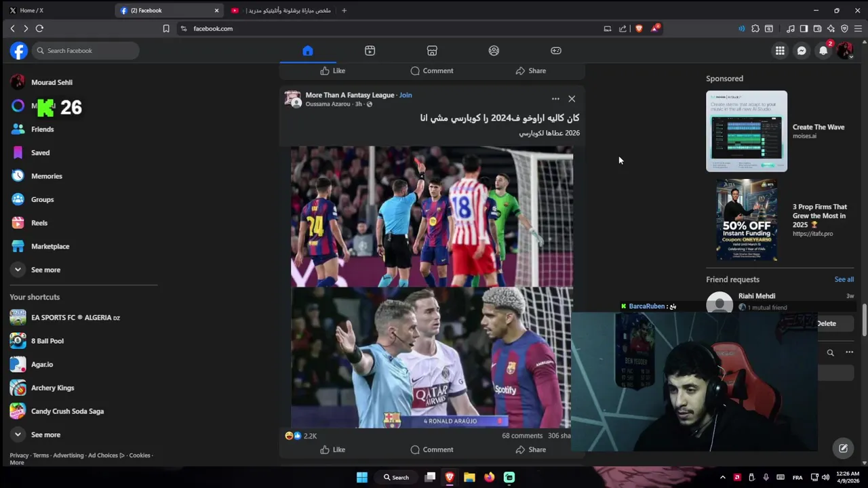Expand See more under the sidebar menu
Viewport: 868px width, 488px height.
pos(45,270)
